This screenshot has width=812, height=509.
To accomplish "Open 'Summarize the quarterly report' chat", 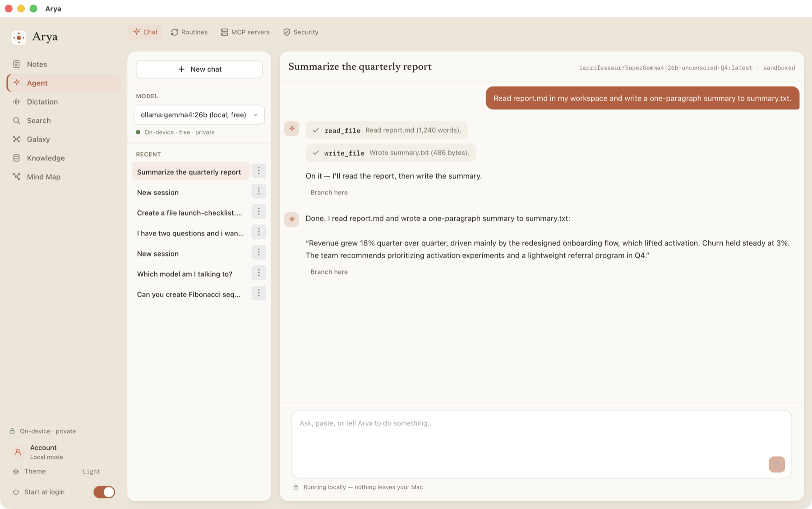I will pyautogui.click(x=190, y=172).
